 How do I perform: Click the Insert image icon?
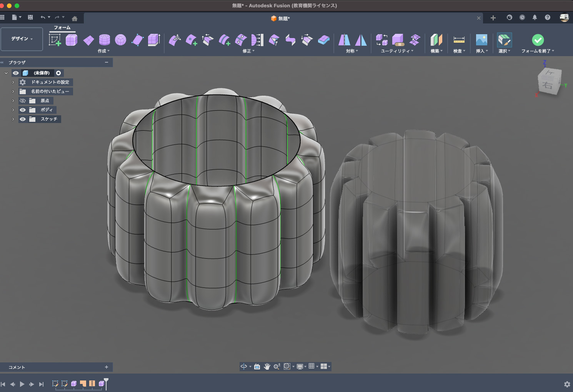coord(481,40)
